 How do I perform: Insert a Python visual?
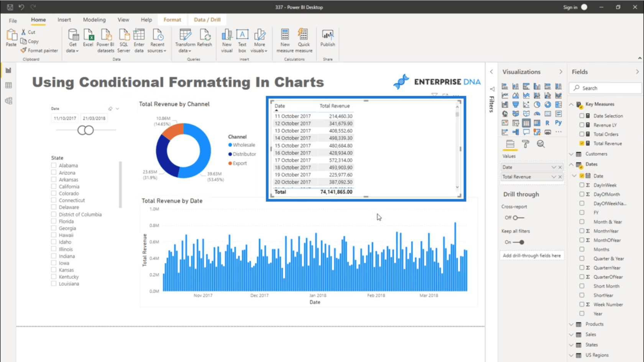coord(559,123)
